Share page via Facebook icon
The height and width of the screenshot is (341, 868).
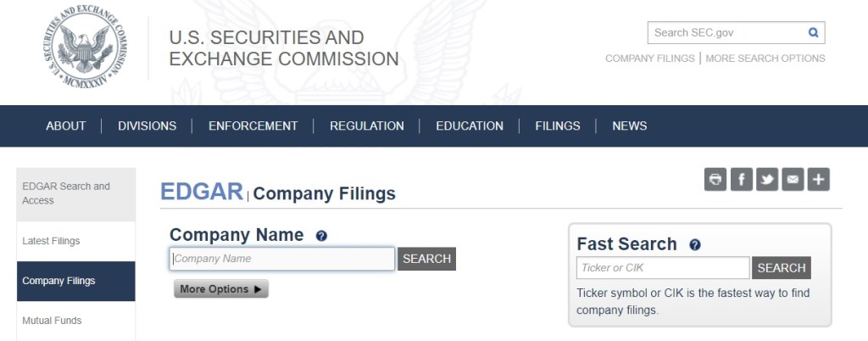741,179
